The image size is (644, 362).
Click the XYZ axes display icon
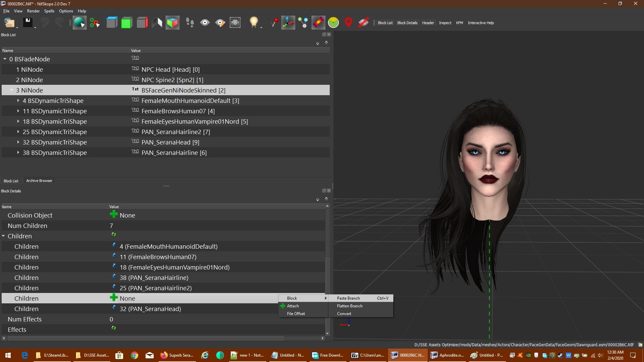point(288,22)
